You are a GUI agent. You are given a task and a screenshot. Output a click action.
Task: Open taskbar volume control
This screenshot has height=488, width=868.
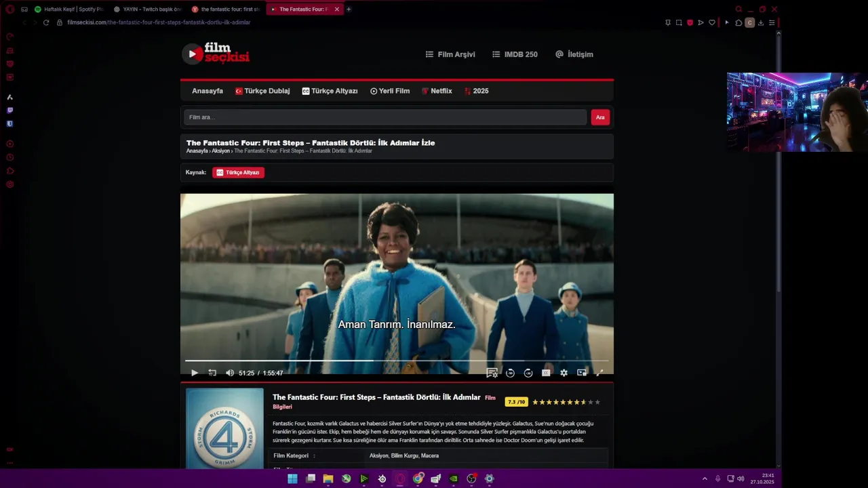click(741, 479)
